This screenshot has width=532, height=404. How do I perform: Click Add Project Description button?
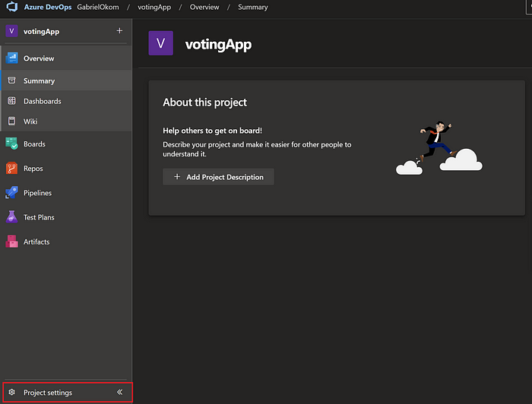(218, 177)
